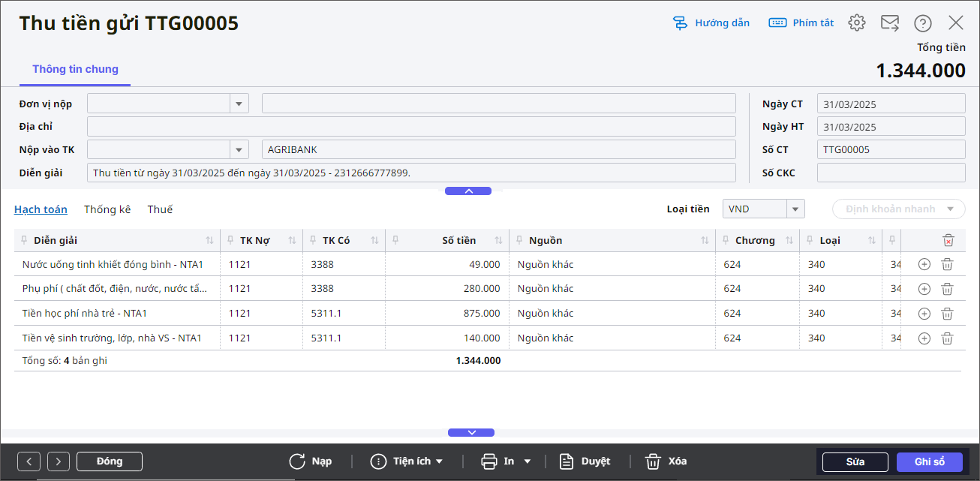The height and width of the screenshot is (481, 980).
Task: Open the help question mark icon
Action: [922, 23]
